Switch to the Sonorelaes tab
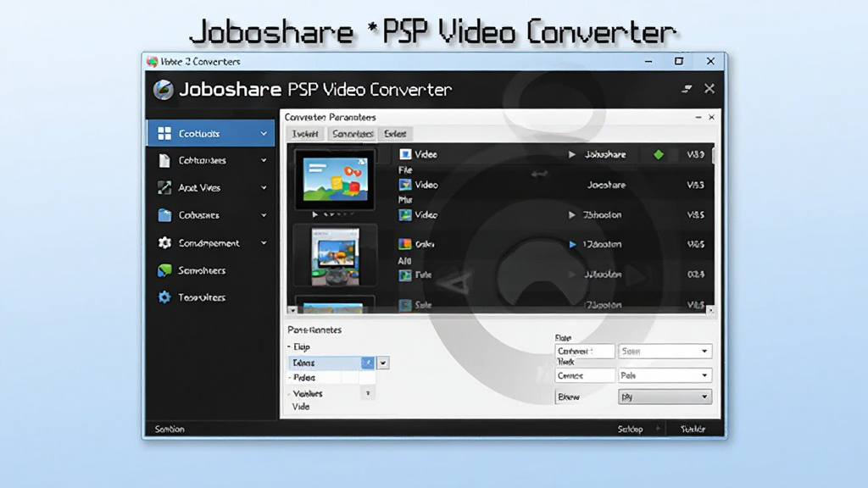This screenshot has height=488, width=868. click(353, 134)
